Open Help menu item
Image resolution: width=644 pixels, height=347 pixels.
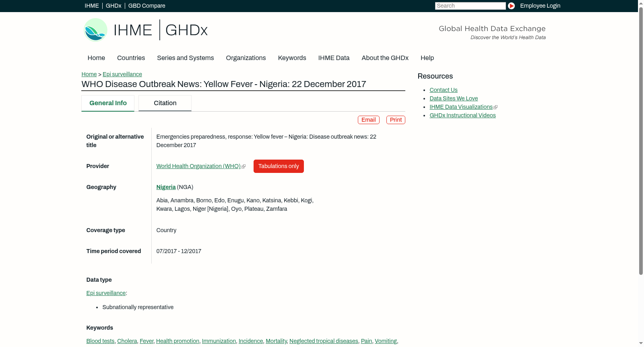click(427, 58)
